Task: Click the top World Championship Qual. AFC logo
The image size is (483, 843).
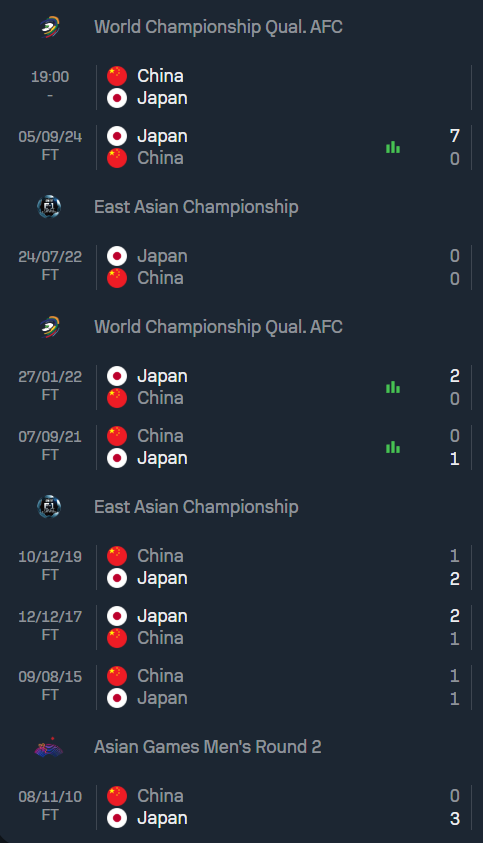Action: click(49, 27)
